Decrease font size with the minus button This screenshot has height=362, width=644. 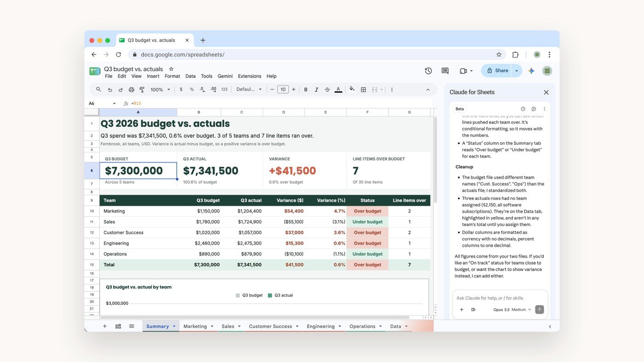[x=272, y=90]
